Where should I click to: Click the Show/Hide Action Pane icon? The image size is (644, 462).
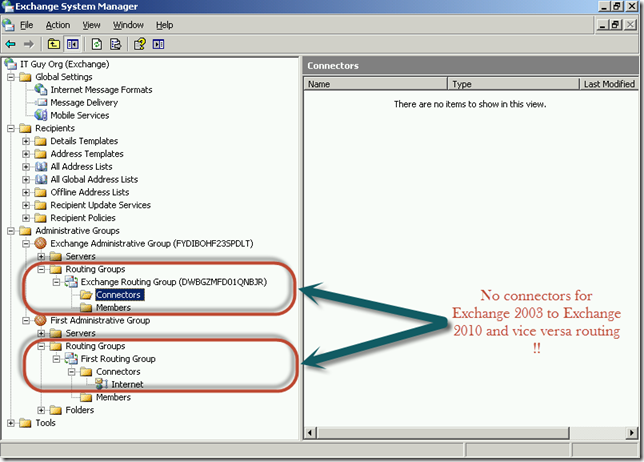point(158,44)
